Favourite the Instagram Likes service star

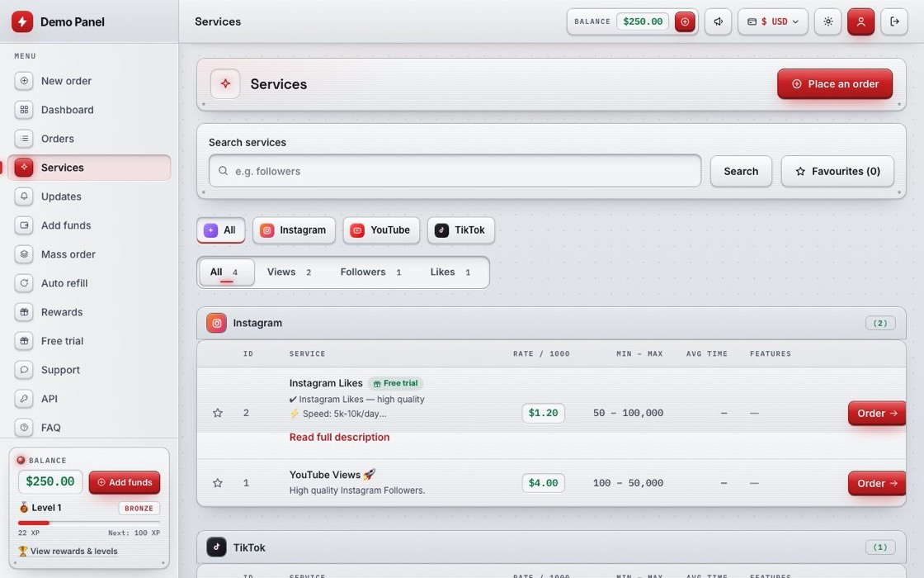pos(218,413)
